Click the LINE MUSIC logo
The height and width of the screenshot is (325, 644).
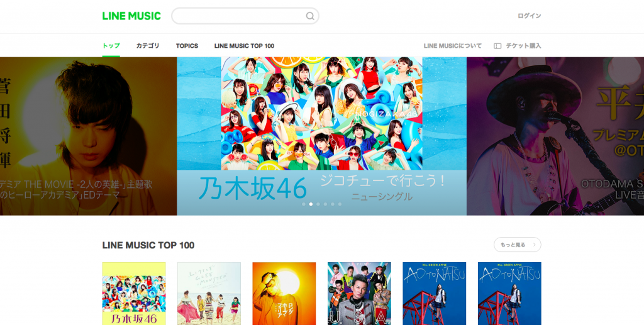point(131,16)
